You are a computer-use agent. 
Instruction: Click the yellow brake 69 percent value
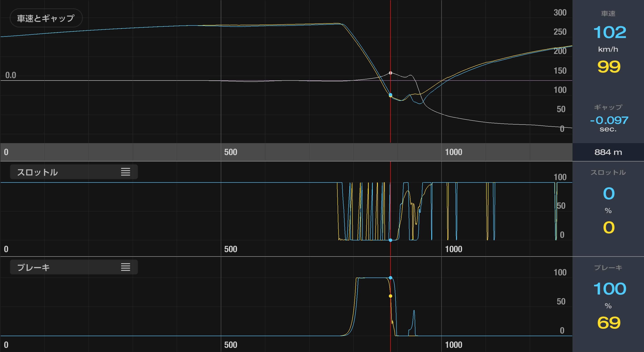click(609, 323)
